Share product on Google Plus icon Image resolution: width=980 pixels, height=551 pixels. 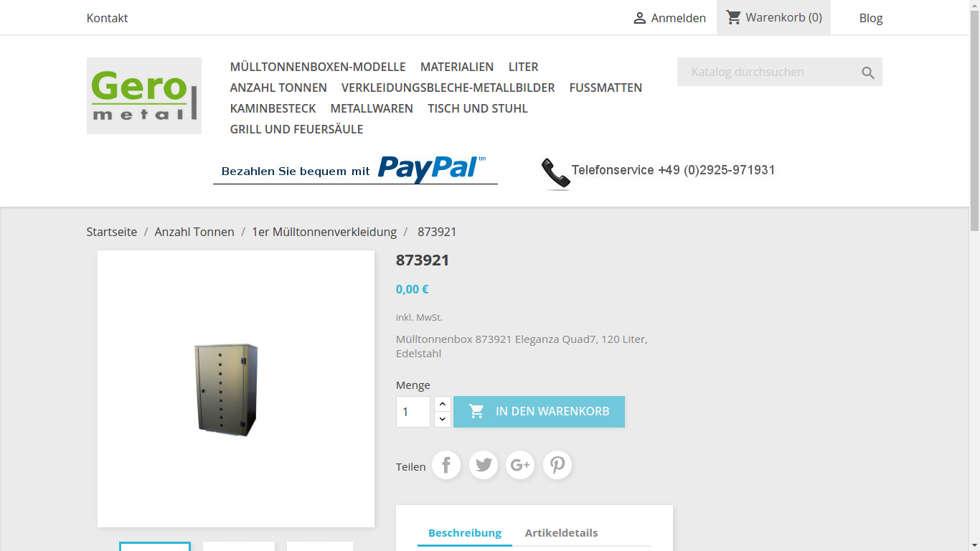click(x=520, y=466)
